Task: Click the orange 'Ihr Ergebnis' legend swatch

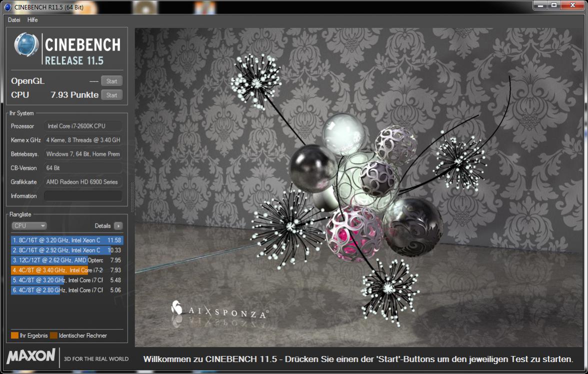Action: click(14, 336)
